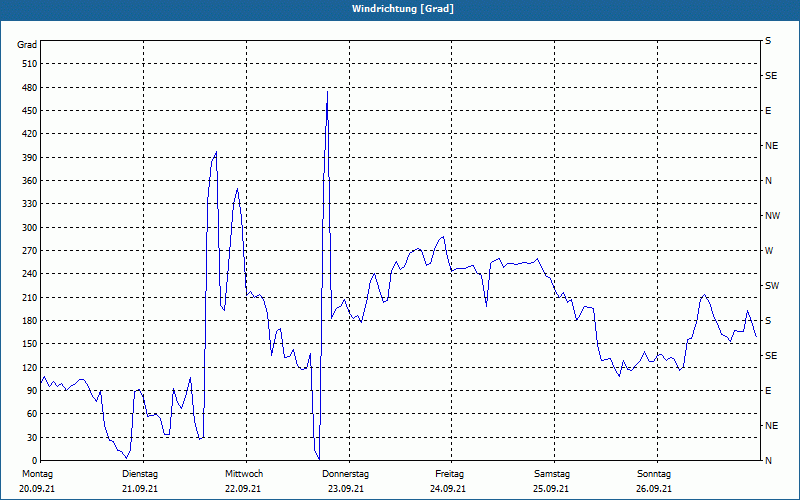The width and height of the screenshot is (800, 500).
Task: Click the date 21.09.21
Action: [x=140, y=489]
